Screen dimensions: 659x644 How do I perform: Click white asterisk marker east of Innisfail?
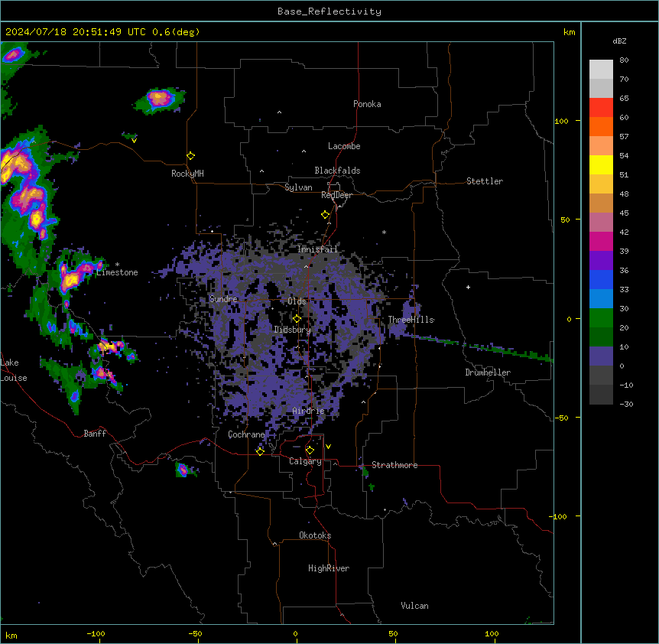tap(384, 232)
